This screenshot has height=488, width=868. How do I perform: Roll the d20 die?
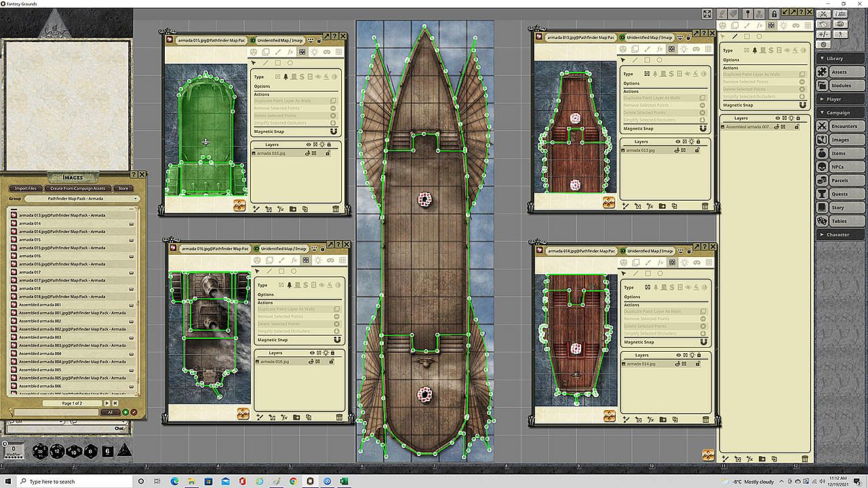click(x=40, y=451)
